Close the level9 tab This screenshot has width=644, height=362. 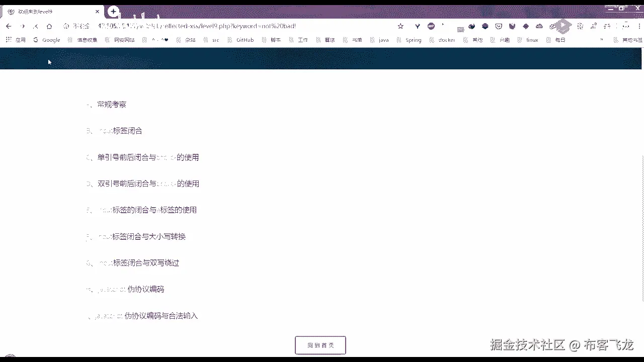98,12
